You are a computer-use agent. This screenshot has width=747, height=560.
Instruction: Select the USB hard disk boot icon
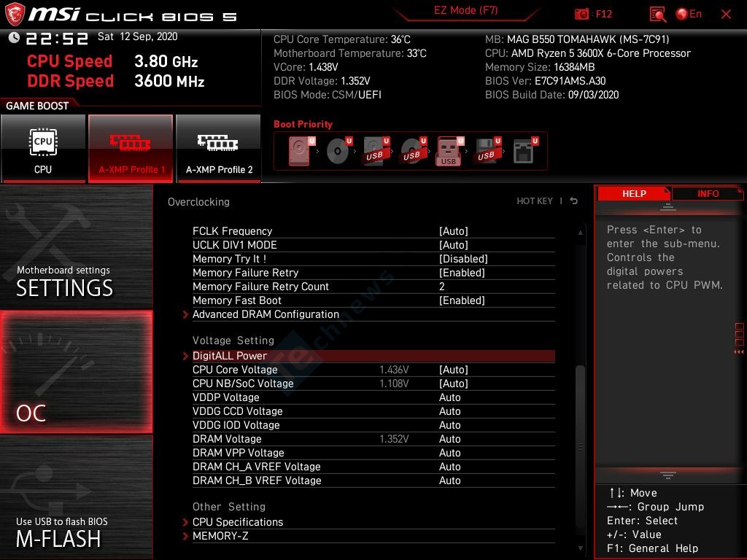[376, 150]
